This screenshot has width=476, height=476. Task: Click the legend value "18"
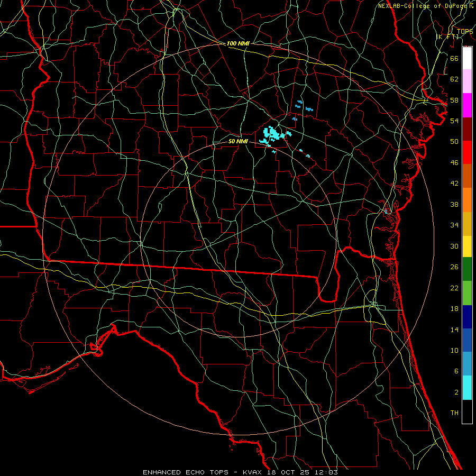pos(454,309)
